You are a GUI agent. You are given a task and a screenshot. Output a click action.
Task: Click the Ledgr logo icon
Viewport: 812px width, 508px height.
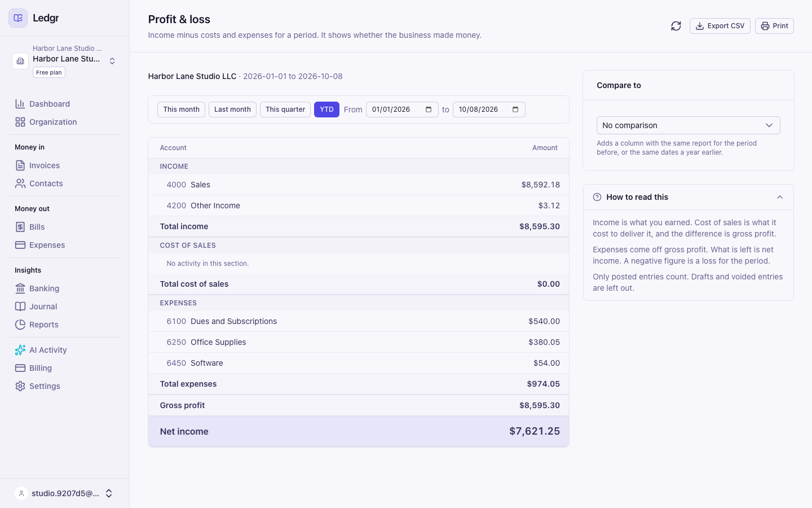pyautogui.click(x=18, y=18)
